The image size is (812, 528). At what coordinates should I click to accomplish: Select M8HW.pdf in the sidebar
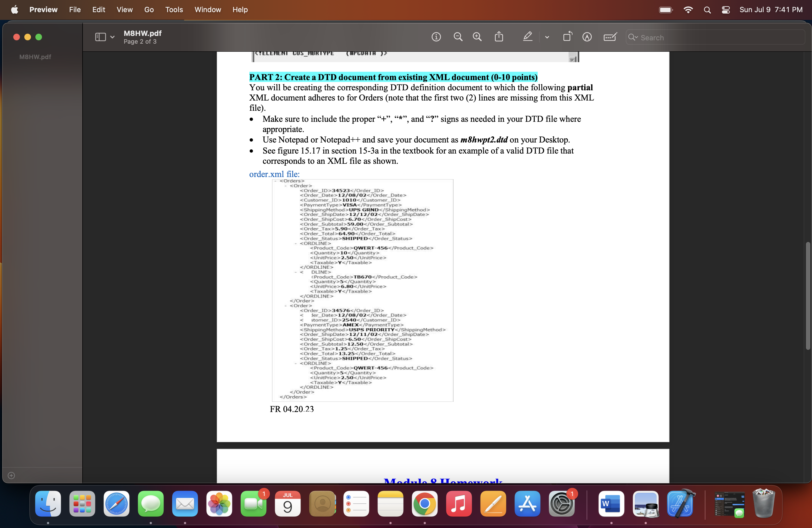[x=35, y=57]
